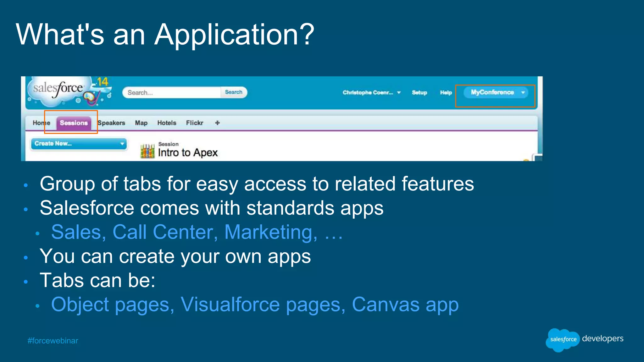The width and height of the screenshot is (644, 362).
Task: Click Group of tabs bullet text
Action: tap(257, 184)
